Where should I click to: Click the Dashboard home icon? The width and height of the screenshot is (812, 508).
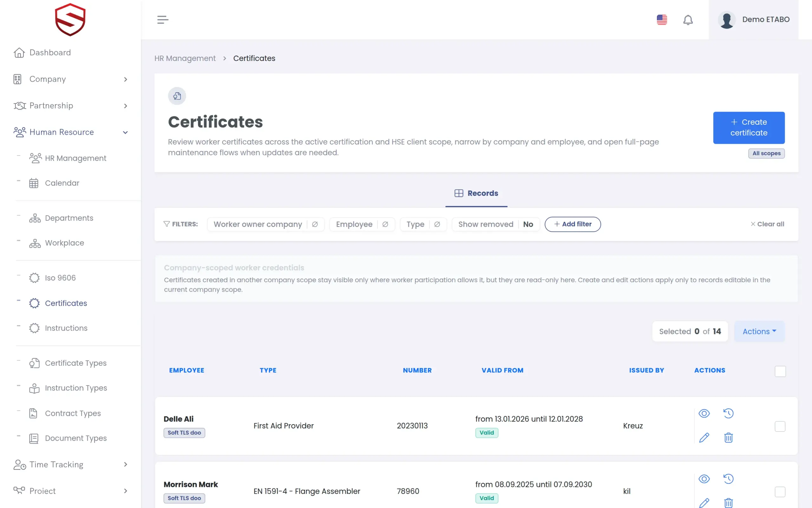19,52
